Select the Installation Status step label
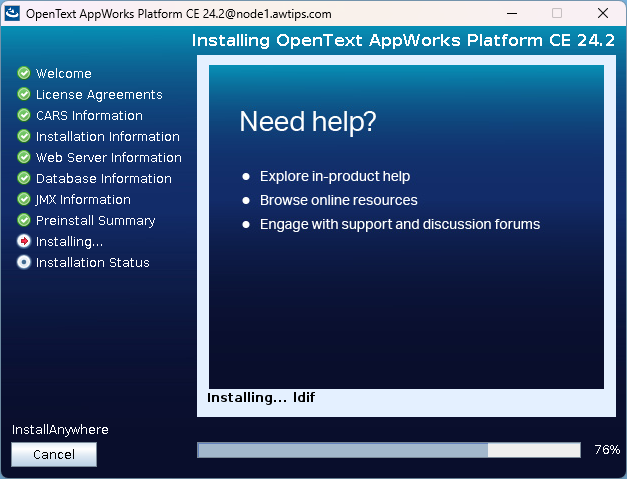The width and height of the screenshot is (627, 479). pos(92,262)
